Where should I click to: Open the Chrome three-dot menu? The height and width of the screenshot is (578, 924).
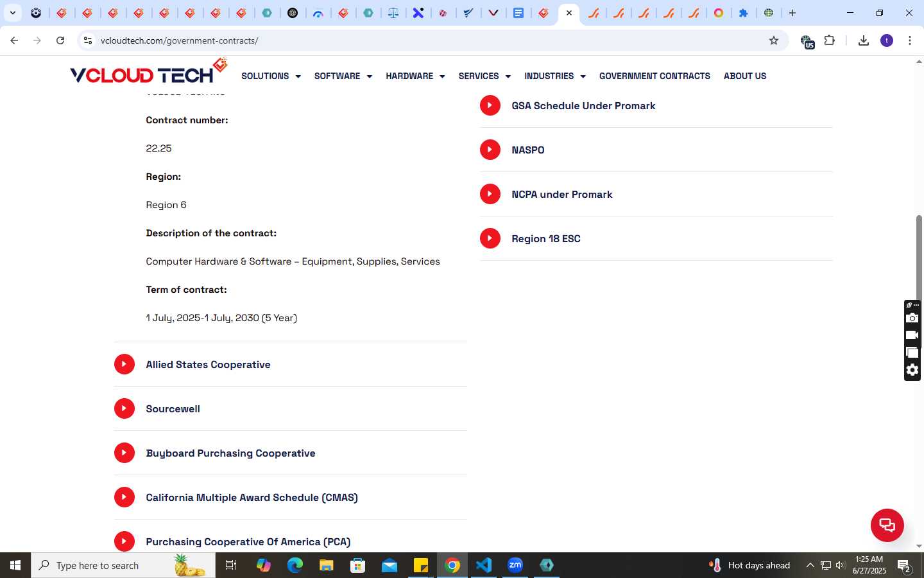910,40
